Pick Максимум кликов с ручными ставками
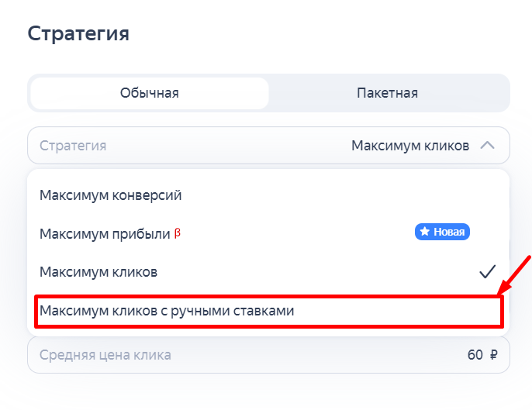 click(x=167, y=311)
